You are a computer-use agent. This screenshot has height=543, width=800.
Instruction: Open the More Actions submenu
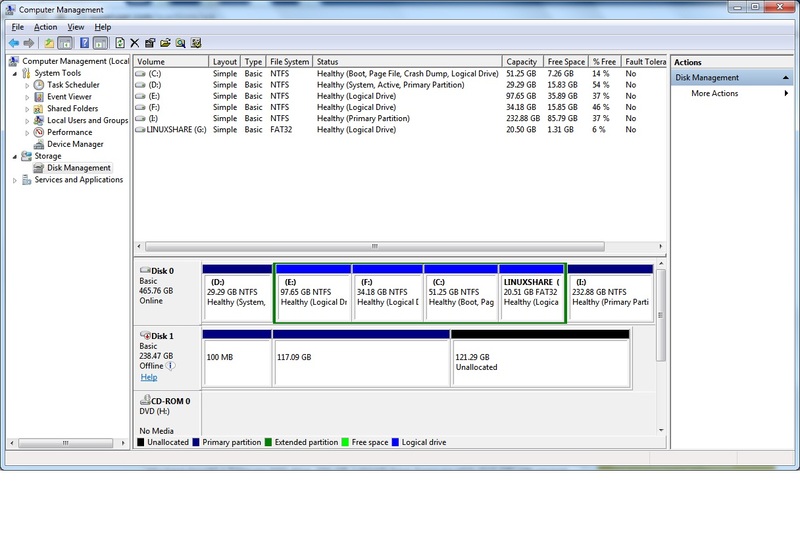tap(733, 93)
